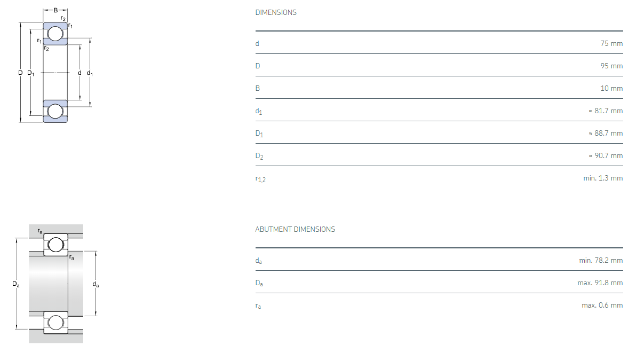Click the 75 mm value
Viewport: 644px width, 352px height.
[x=611, y=43]
